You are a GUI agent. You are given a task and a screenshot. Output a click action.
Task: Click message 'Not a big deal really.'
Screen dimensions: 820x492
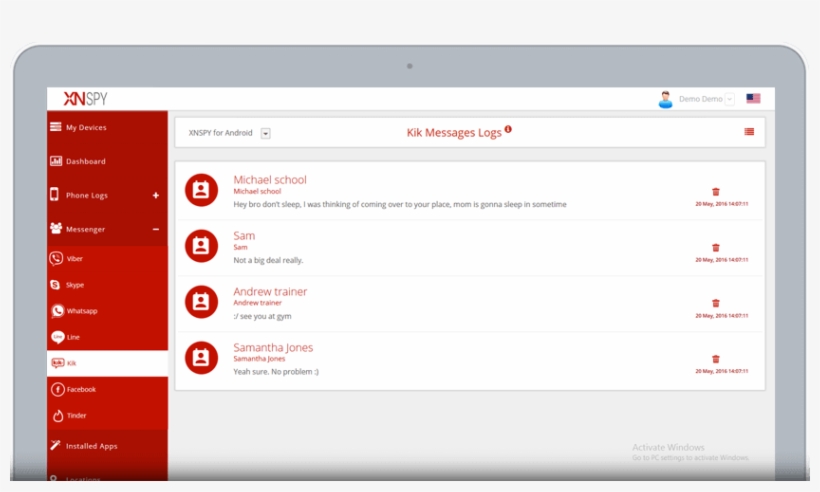click(x=268, y=260)
